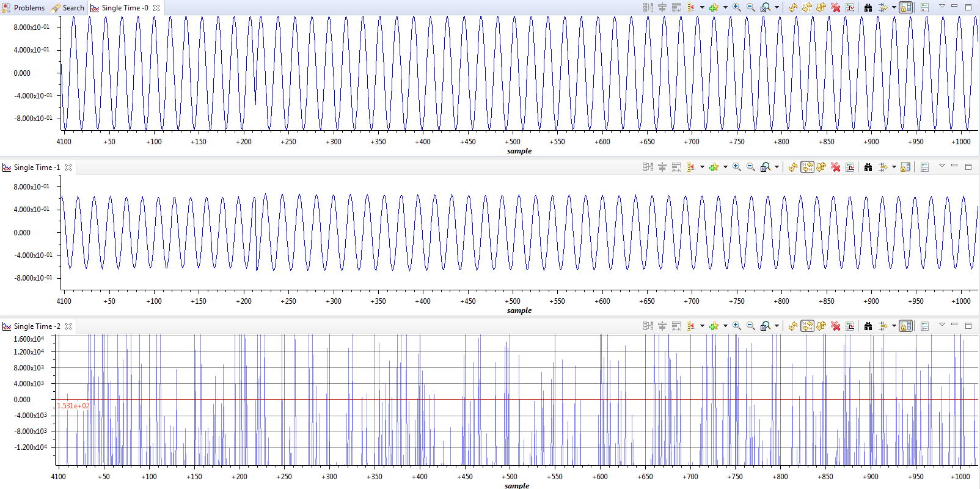980x489 pixels.
Task: Toggle the lock view button in Single Time -0
Action: pyautogui.click(x=906, y=7)
